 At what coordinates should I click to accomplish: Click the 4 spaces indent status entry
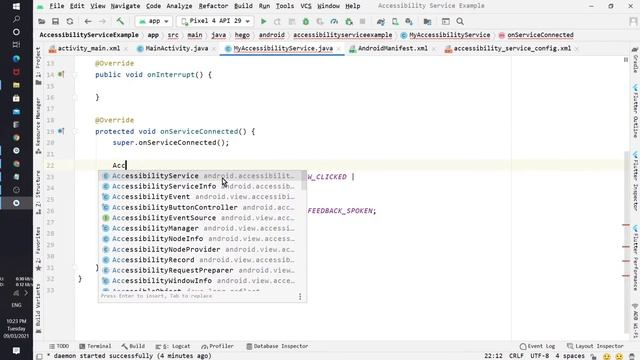tap(570, 356)
